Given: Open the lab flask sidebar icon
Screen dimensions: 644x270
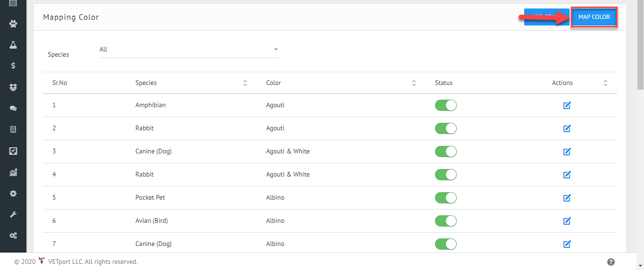Looking at the screenshot, I should click(13, 45).
